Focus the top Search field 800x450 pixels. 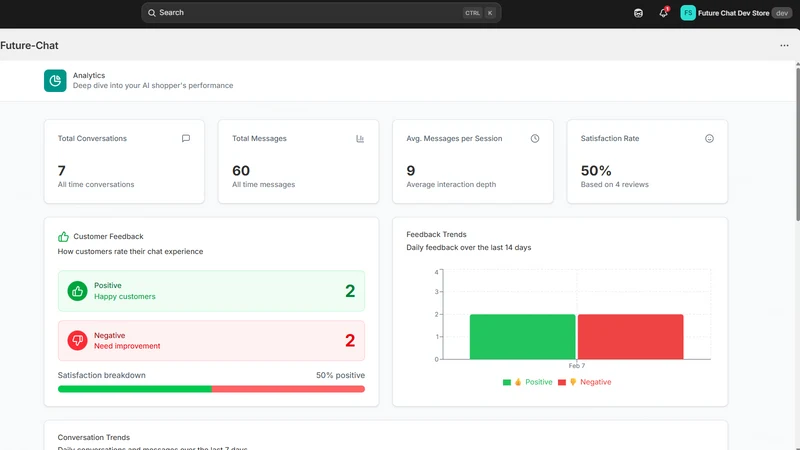321,13
